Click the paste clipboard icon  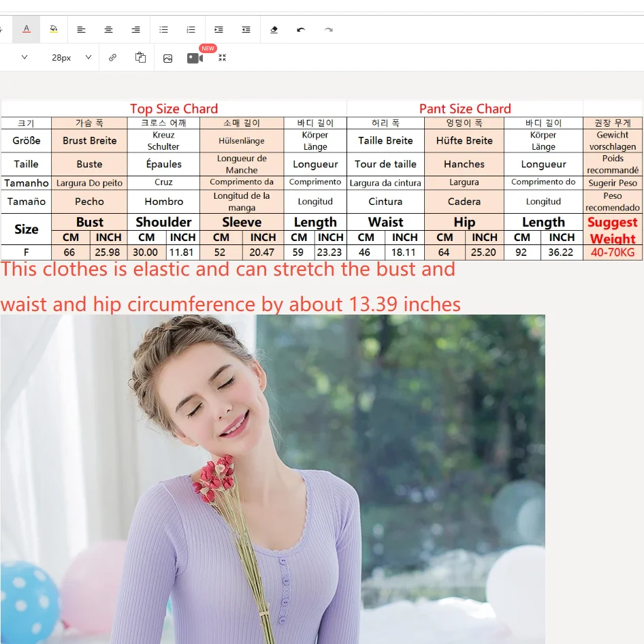click(140, 58)
